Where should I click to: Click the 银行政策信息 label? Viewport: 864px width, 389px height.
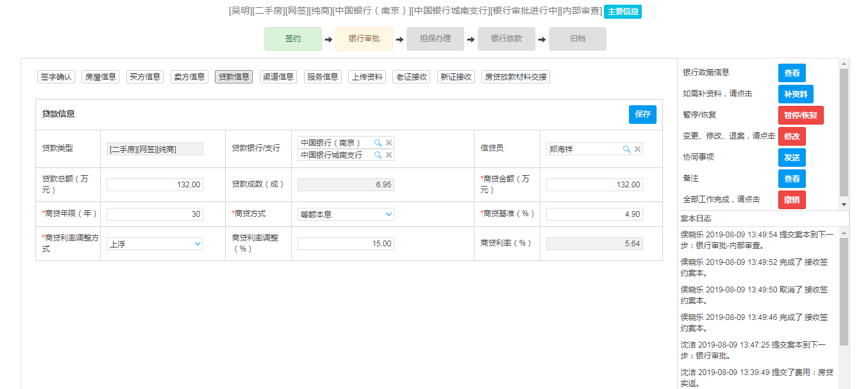coord(706,73)
